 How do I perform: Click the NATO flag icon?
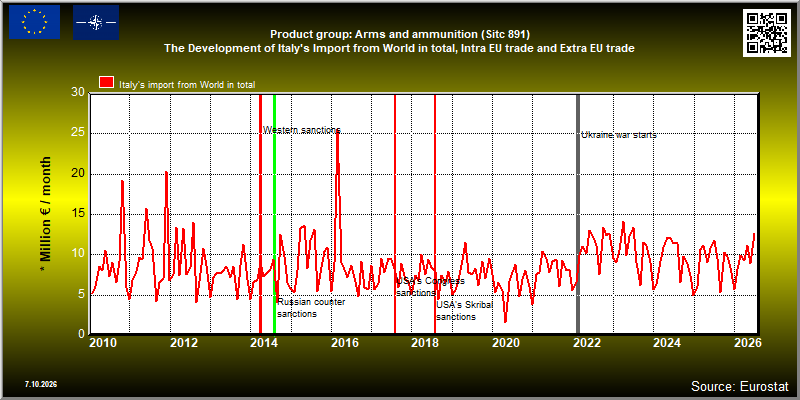coord(96,22)
